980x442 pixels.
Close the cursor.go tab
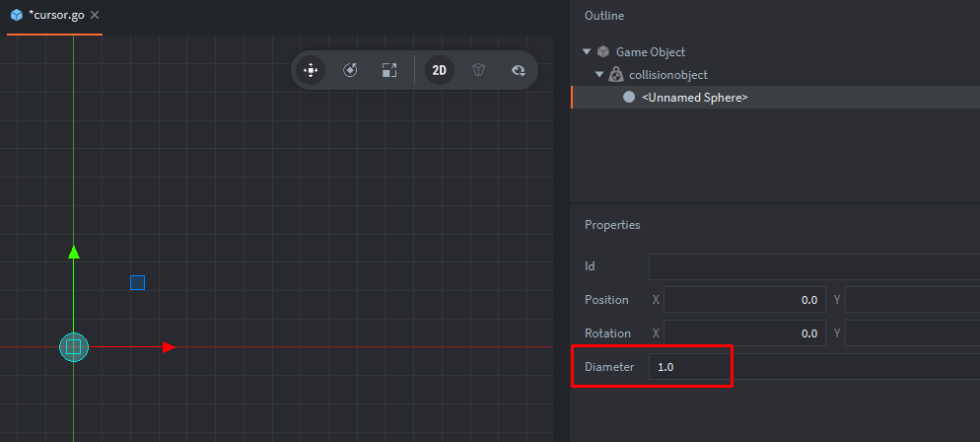(x=95, y=16)
